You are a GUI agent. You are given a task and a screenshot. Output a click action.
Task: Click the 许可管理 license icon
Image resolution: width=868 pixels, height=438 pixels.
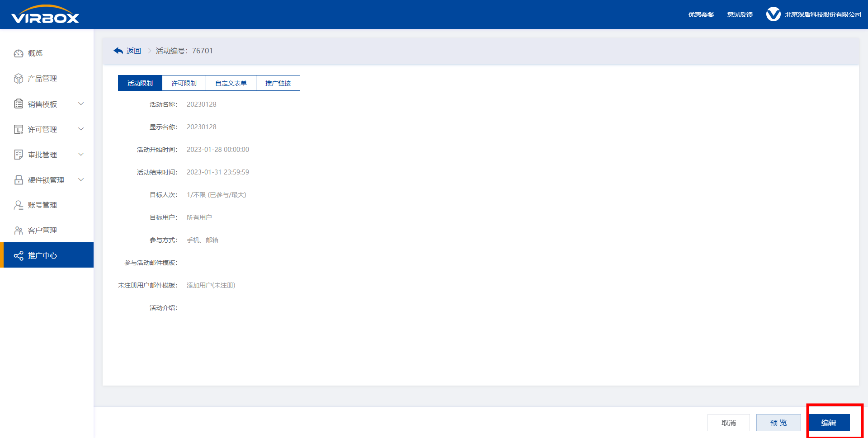coord(19,129)
